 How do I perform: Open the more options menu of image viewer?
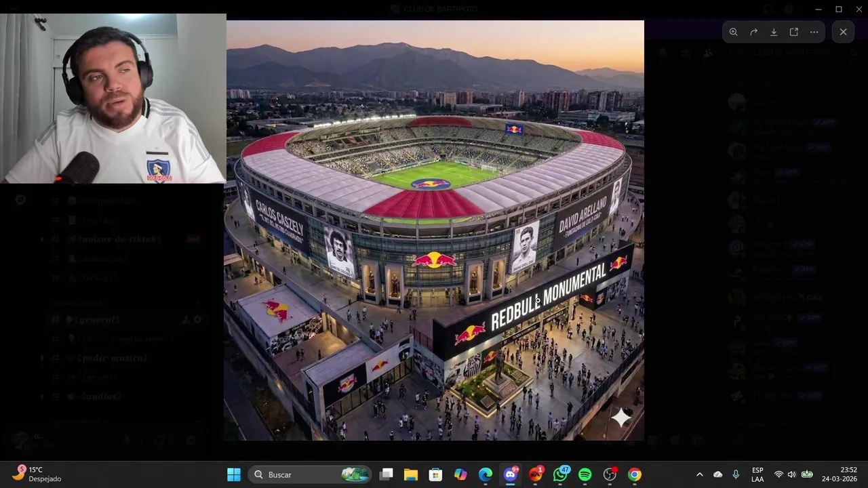pyautogui.click(x=814, y=32)
